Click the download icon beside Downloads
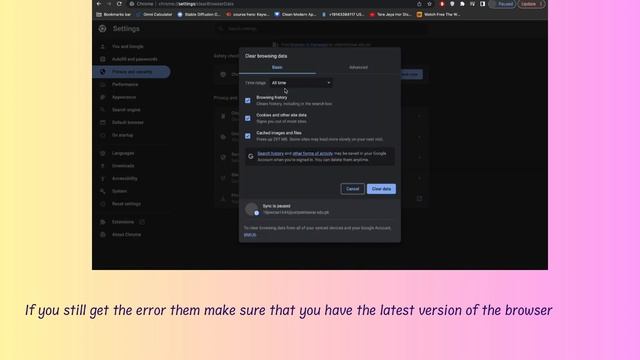 (x=103, y=166)
